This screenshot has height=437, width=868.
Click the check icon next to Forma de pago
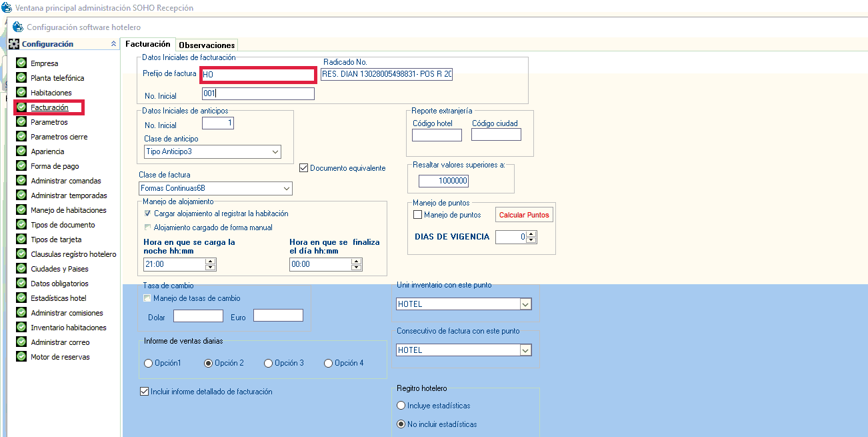coord(21,166)
